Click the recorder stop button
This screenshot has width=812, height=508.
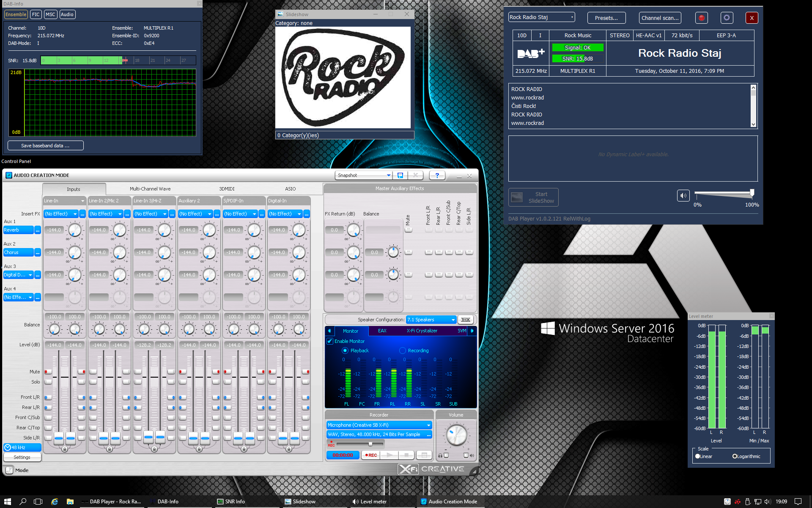[406, 455]
